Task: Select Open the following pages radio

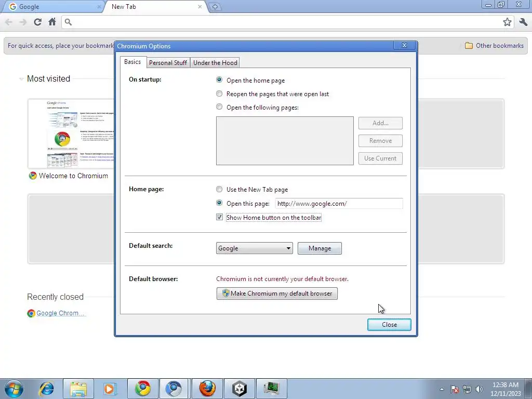Action: (x=219, y=107)
